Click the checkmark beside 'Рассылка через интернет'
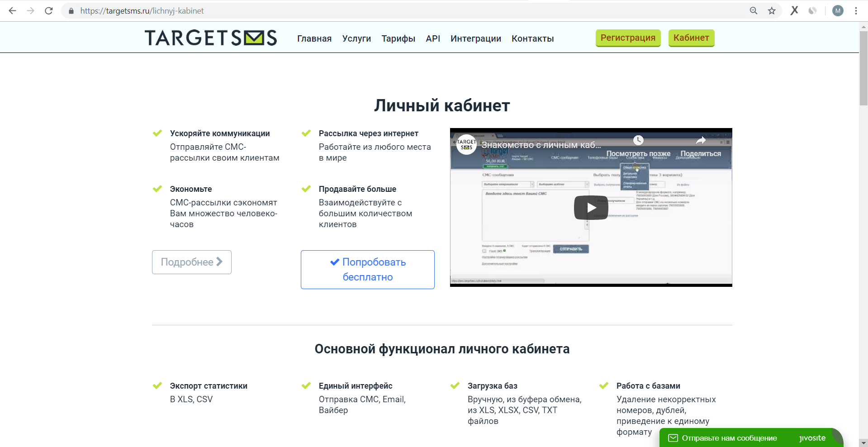This screenshot has width=868, height=447. click(x=306, y=133)
